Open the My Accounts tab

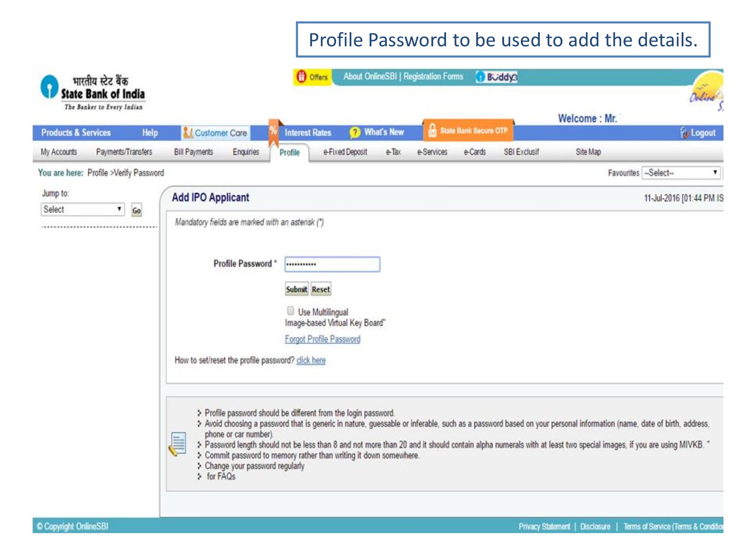pyautogui.click(x=59, y=152)
